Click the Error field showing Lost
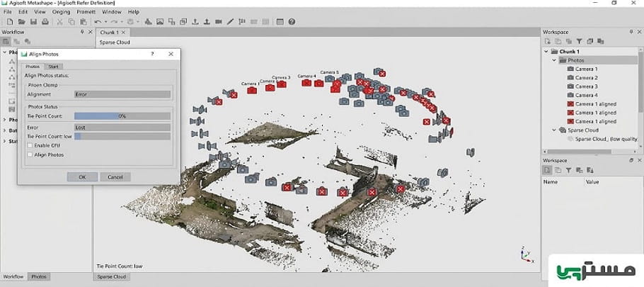This screenshot has width=644, height=287. pyautogui.click(x=122, y=128)
